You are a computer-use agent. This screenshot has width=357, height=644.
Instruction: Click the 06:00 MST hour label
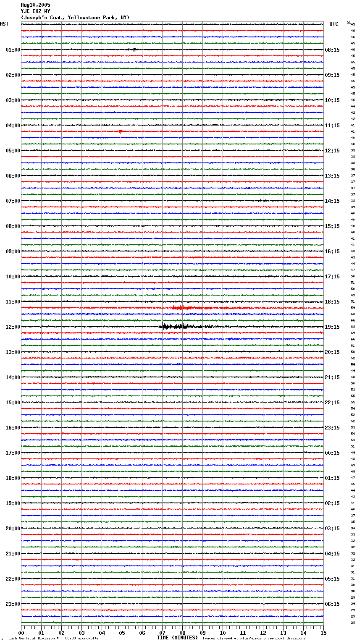tap(13, 176)
